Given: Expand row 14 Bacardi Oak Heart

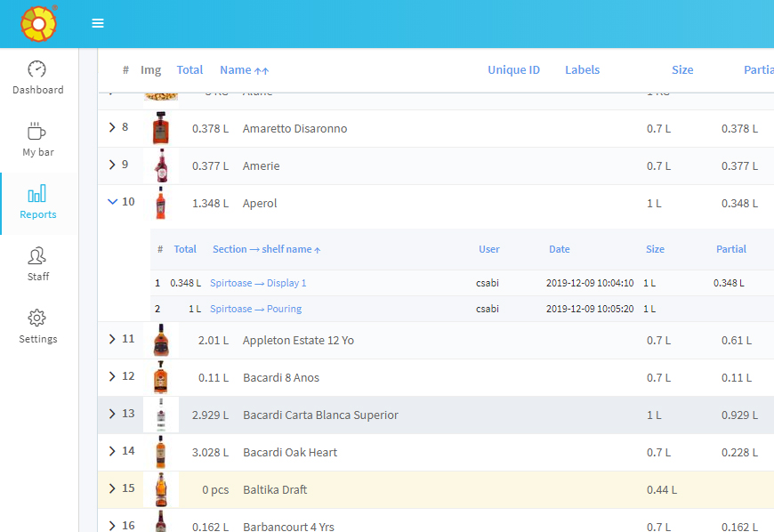Looking at the screenshot, I should 112,451.
